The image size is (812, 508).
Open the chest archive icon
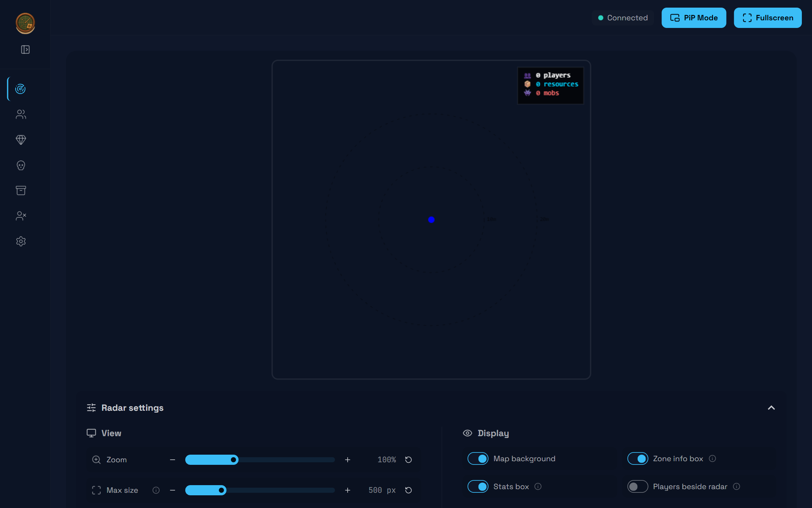tap(21, 190)
